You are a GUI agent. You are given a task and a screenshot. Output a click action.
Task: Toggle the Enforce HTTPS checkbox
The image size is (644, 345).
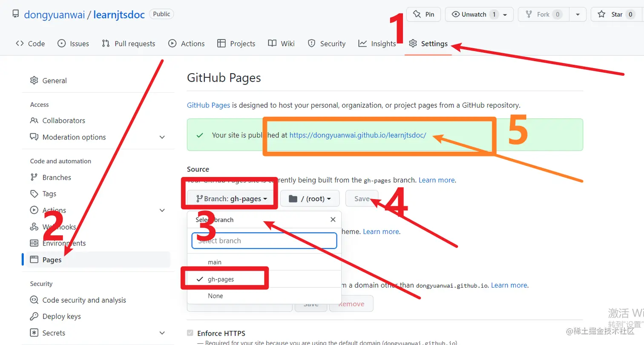tap(190, 333)
